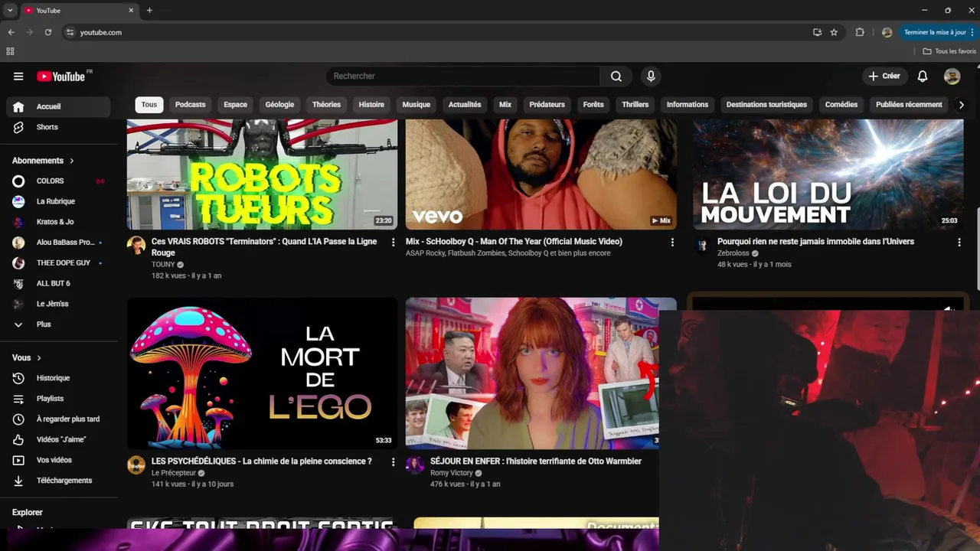980x551 pixels.
Task: Expand the Abonnements section header
Action: [x=44, y=161]
